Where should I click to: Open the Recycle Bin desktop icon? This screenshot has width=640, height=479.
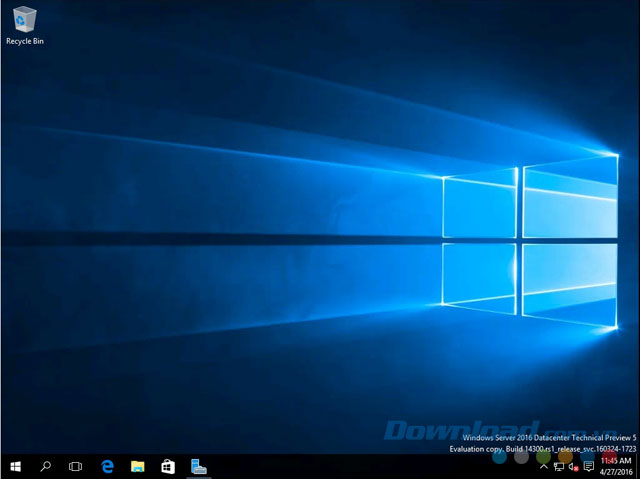pos(25,25)
